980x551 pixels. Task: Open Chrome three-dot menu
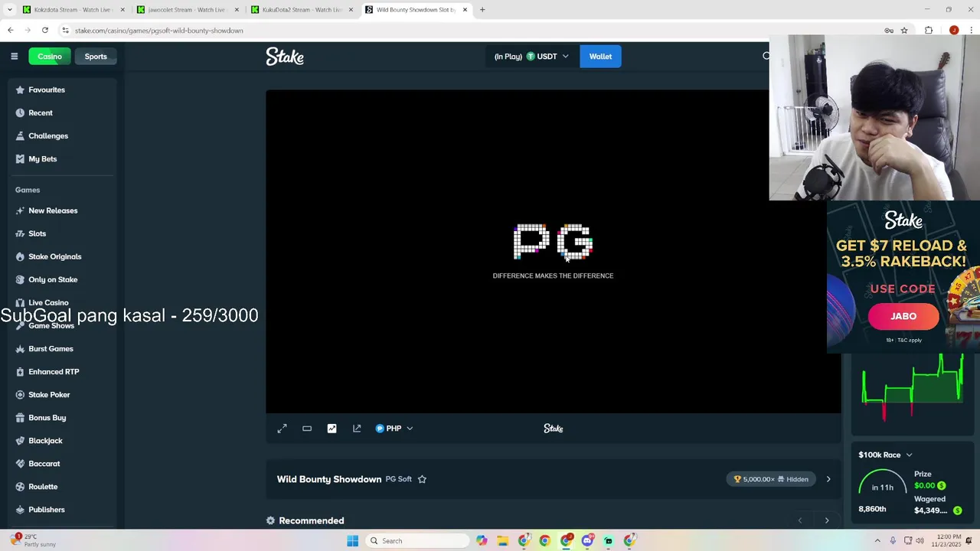tap(970, 31)
